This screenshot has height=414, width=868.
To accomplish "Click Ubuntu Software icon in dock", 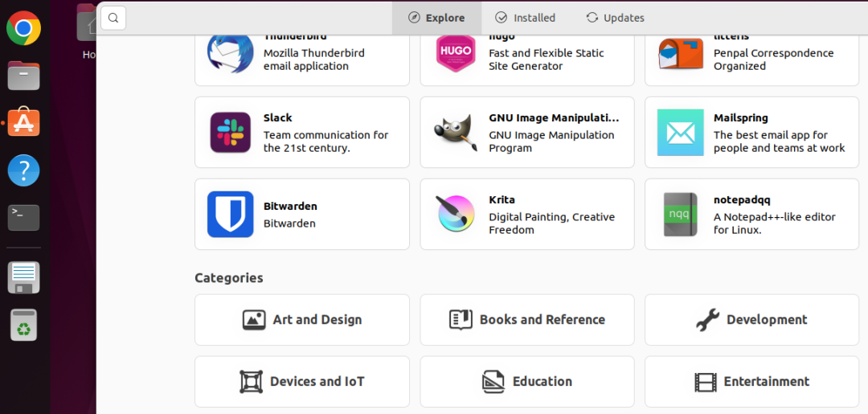I will pos(23,122).
